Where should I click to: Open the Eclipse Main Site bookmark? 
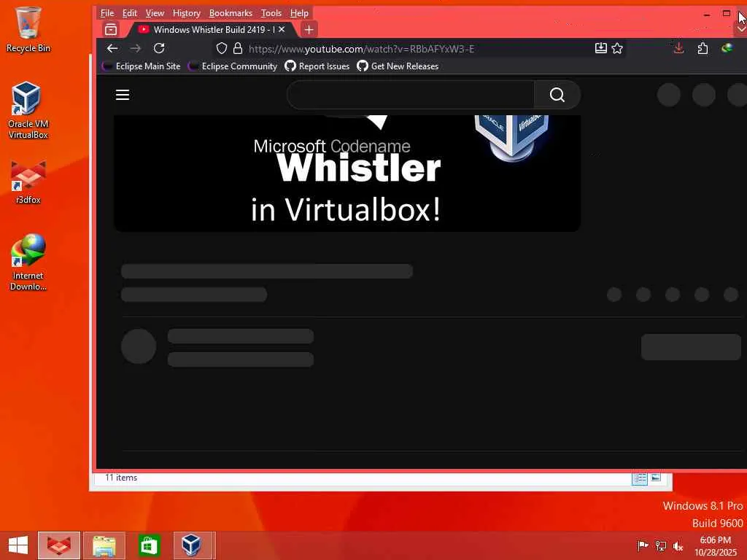tap(142, 66)
